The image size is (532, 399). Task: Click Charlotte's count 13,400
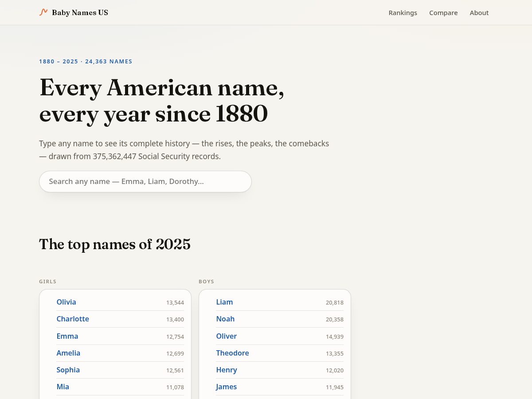tap(175, 319)
